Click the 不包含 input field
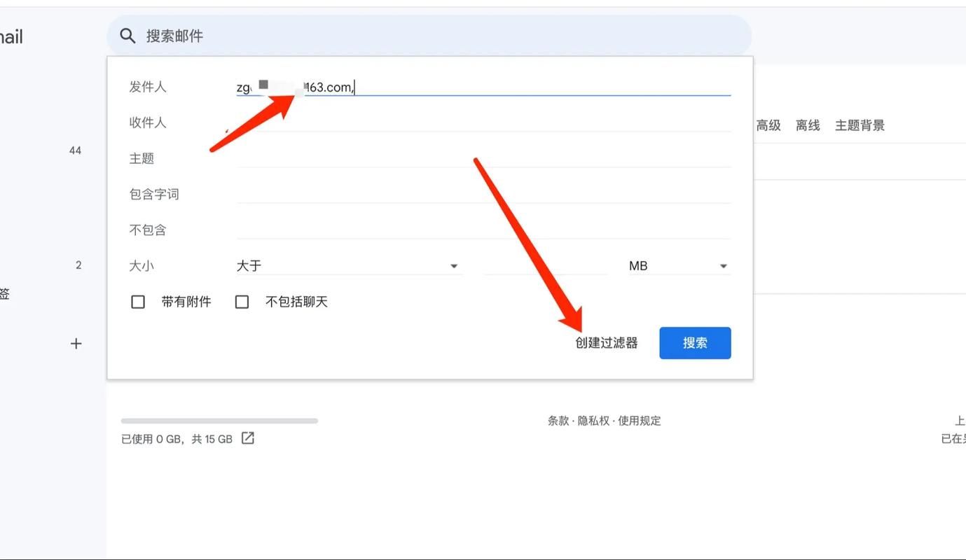Image resolution: width=966 pixels, height=560 pixels. (x=483, y=230)
